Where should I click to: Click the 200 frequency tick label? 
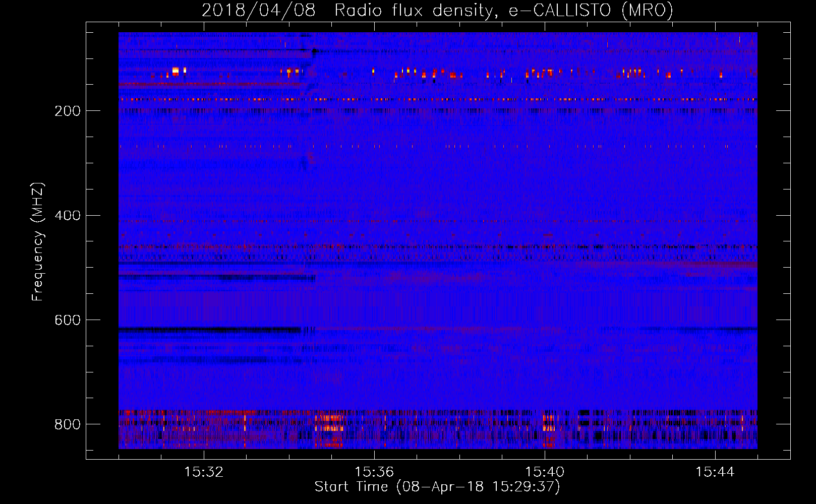(67, 111)
